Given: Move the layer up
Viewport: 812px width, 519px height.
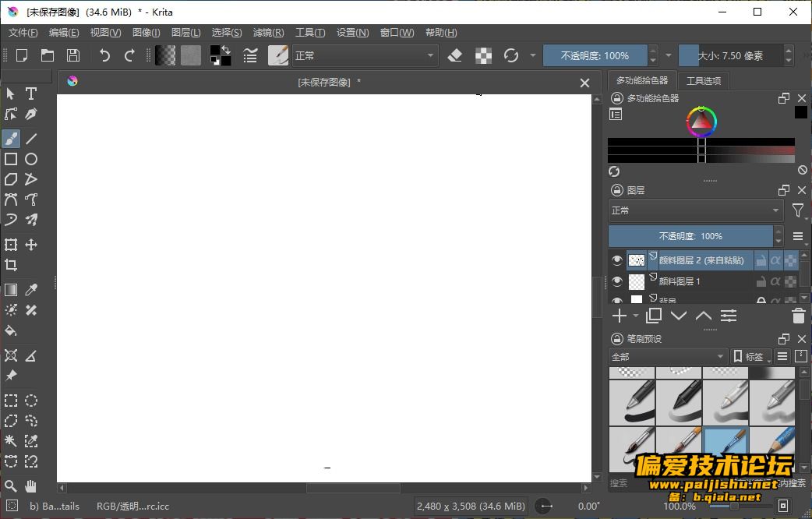Looking at the screenshot, I should 703,316.
